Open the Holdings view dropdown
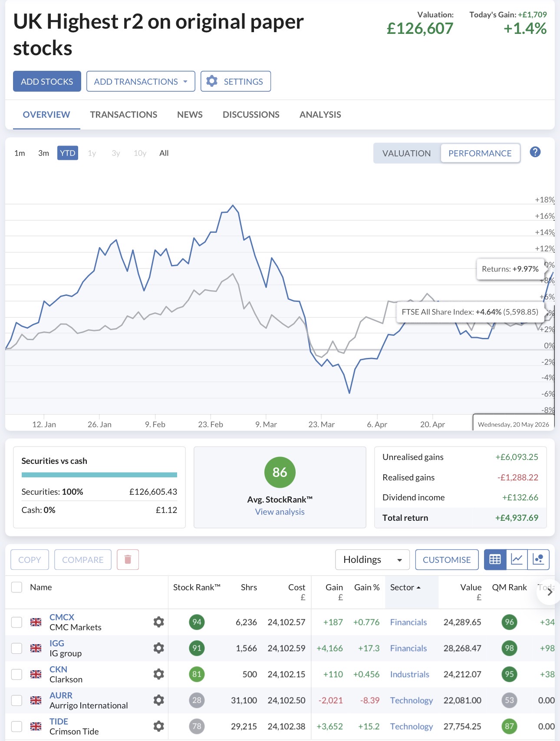The image size is (560, 741). click(x=372, y=559)
